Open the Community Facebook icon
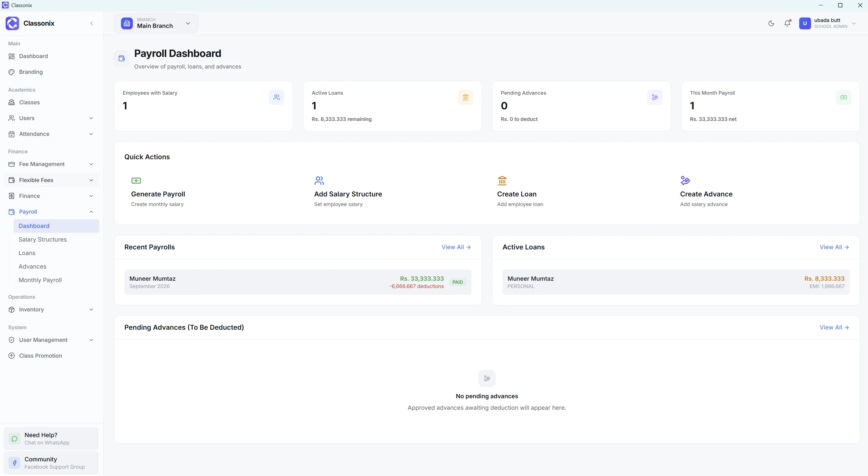This screenshot has height=476, width=868. (14, 462)
